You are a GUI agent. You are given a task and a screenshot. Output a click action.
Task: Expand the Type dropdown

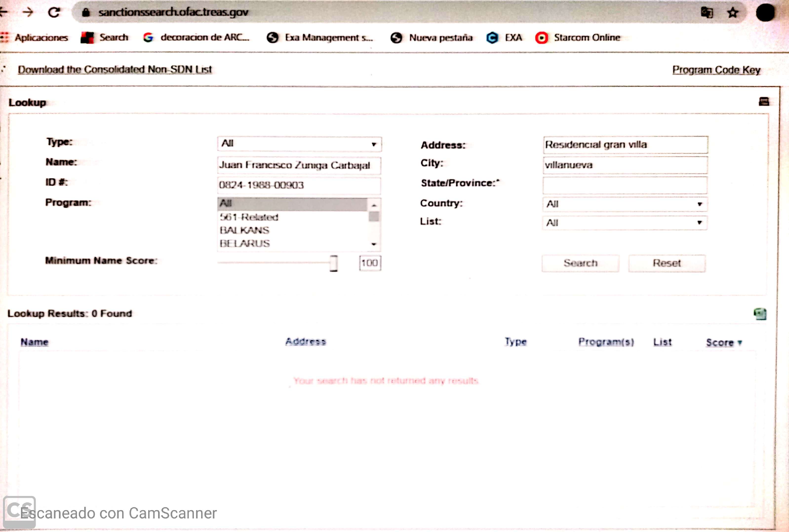pos(299,144)
